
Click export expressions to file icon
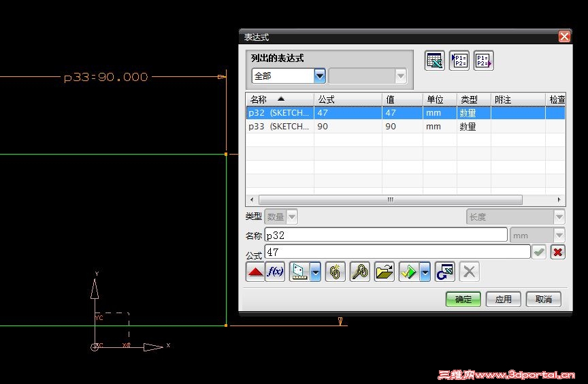pyautogui.click(x=483, y=61)
